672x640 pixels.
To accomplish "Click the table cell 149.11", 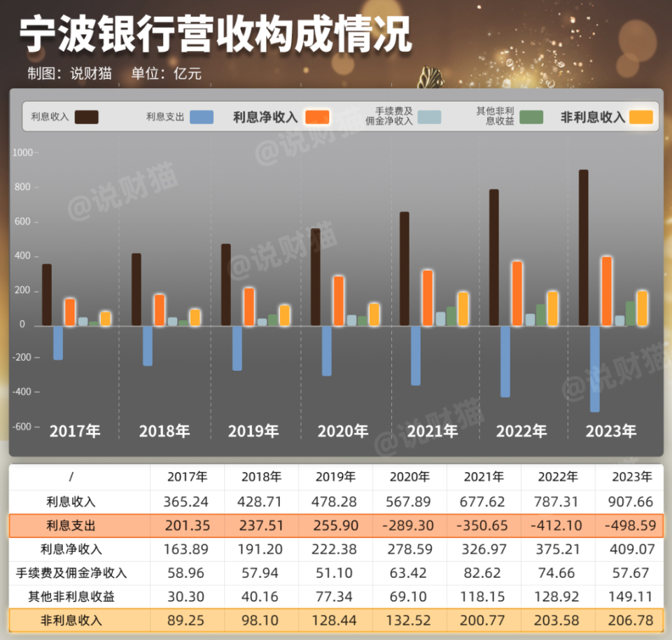I will [631, 597].
